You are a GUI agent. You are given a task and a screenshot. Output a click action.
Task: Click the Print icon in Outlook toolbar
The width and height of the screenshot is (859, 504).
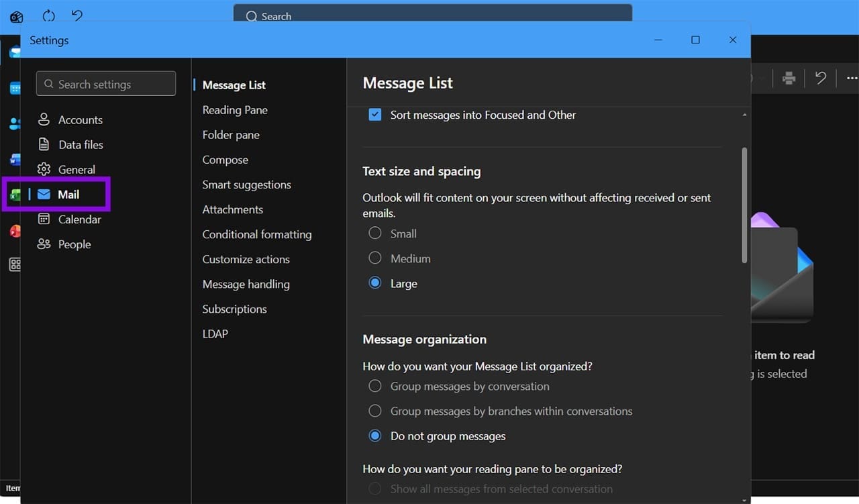[x=789, y=79]
